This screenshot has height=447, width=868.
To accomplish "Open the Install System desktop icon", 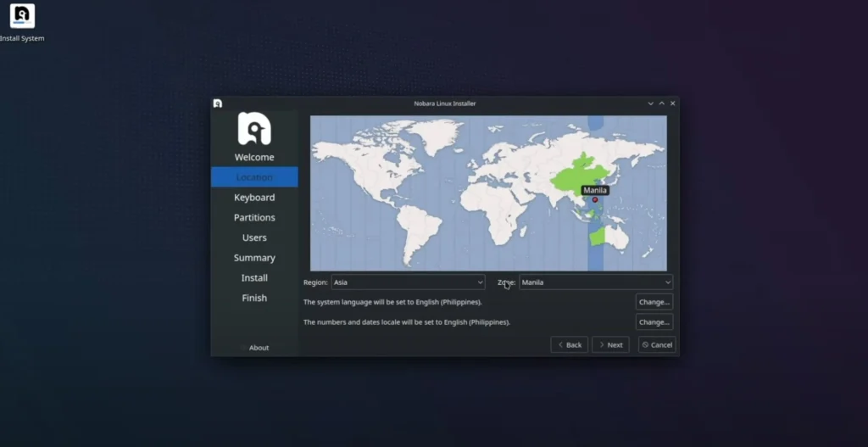I will (x=22, y=18).
